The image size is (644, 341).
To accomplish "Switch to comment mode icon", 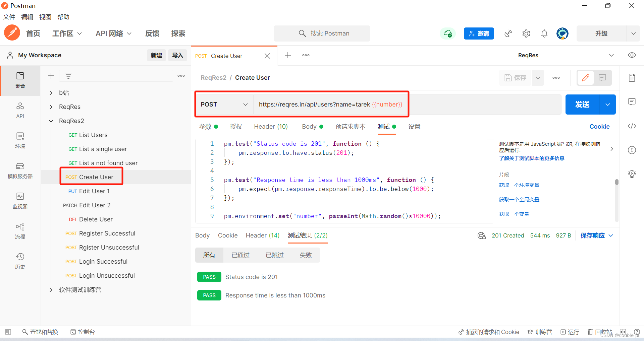I will tap(602, 78).
